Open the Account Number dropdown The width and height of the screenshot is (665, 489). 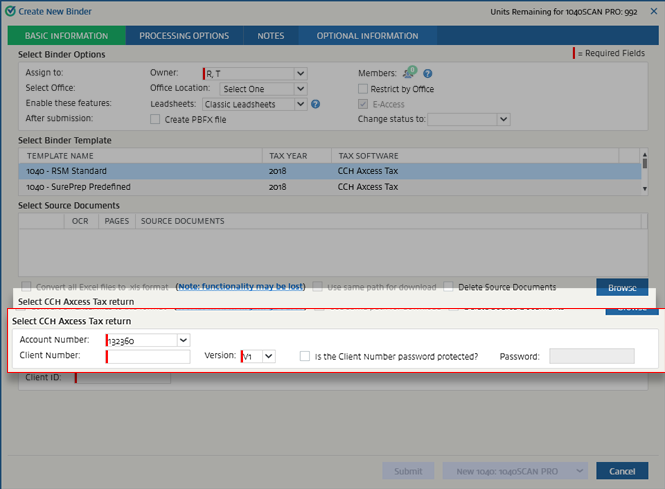(x=183, y=340)
